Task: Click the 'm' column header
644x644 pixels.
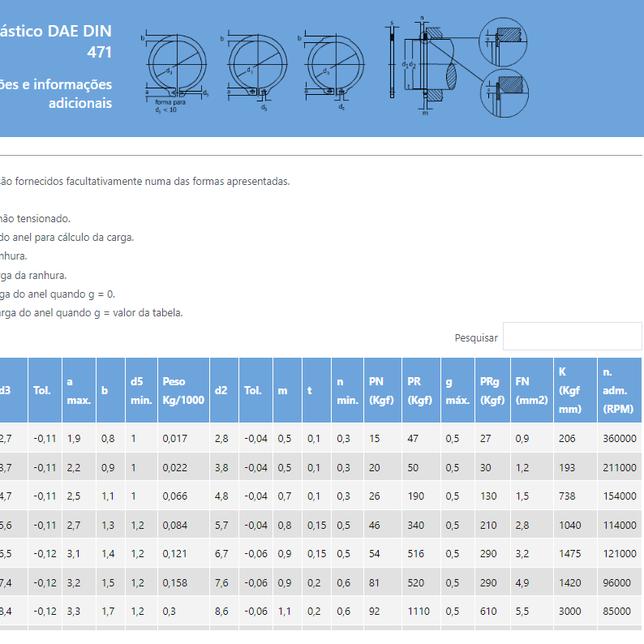Action: point(287,390)
